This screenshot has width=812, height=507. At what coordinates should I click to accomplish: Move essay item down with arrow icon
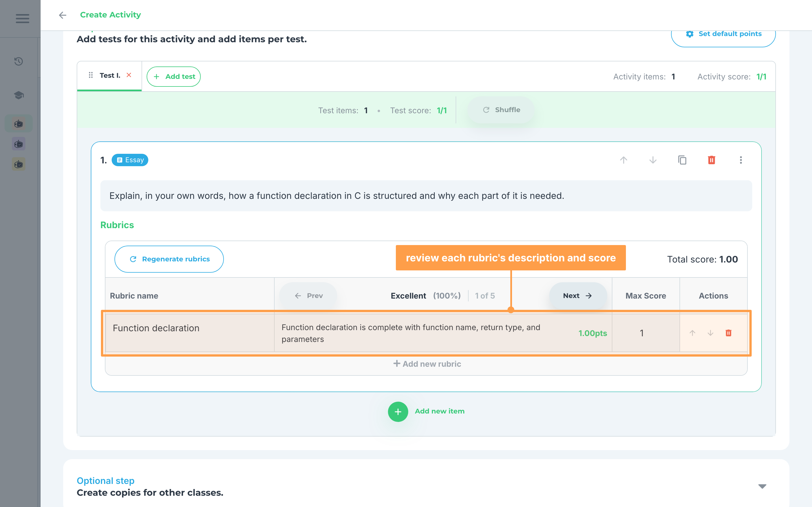pyautogui.click(x=653, y=160)
